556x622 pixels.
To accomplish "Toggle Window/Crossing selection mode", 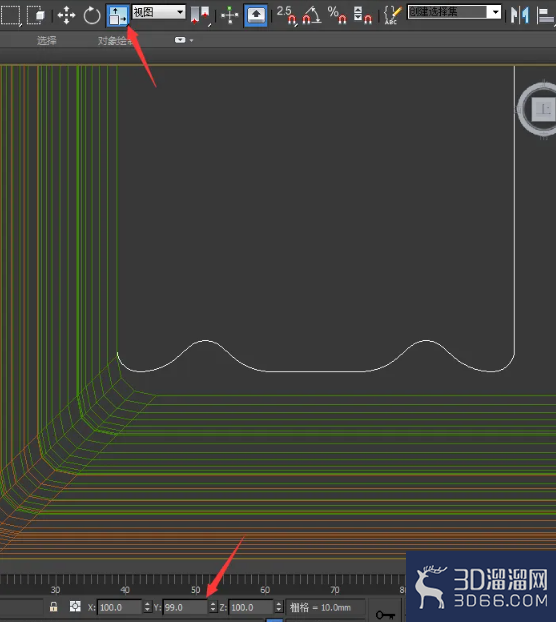I will 36,15.
